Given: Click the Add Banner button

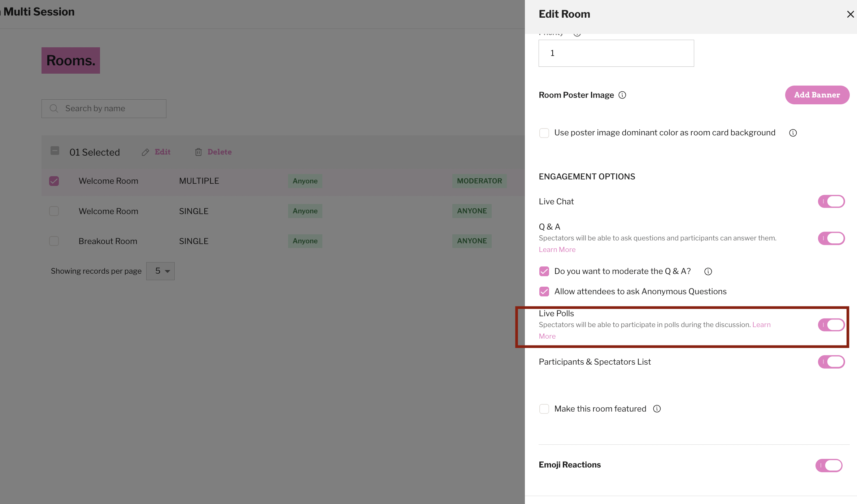Looking at the screenshot, I should tap(817, 95).
